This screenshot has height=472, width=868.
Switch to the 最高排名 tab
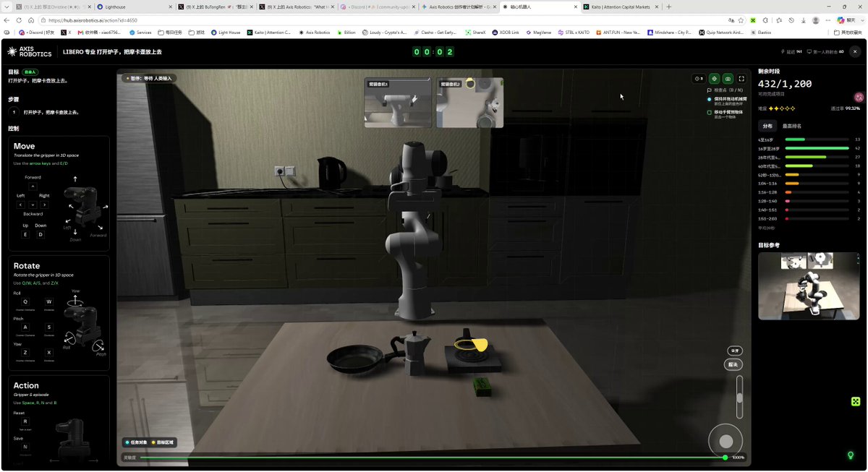[792, 126]
